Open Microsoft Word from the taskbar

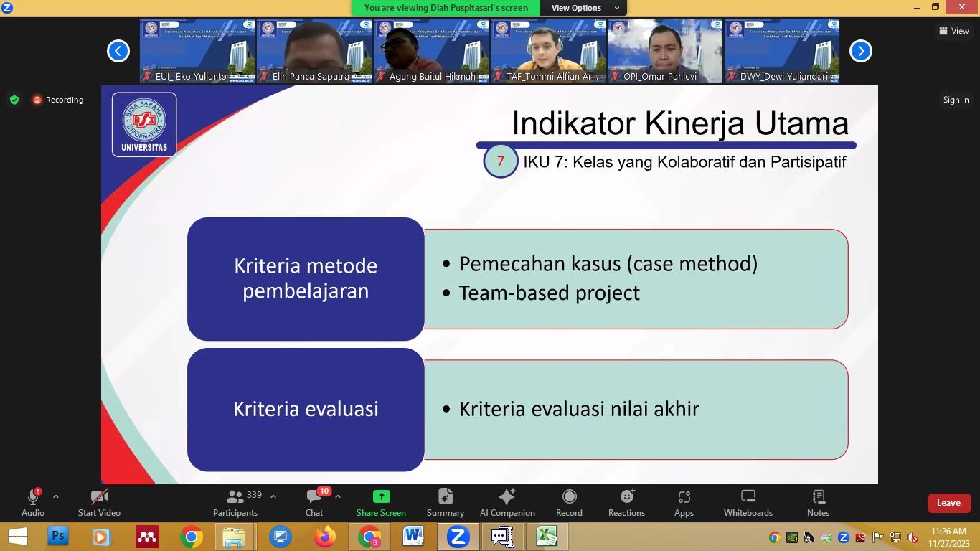coord(414,536)
